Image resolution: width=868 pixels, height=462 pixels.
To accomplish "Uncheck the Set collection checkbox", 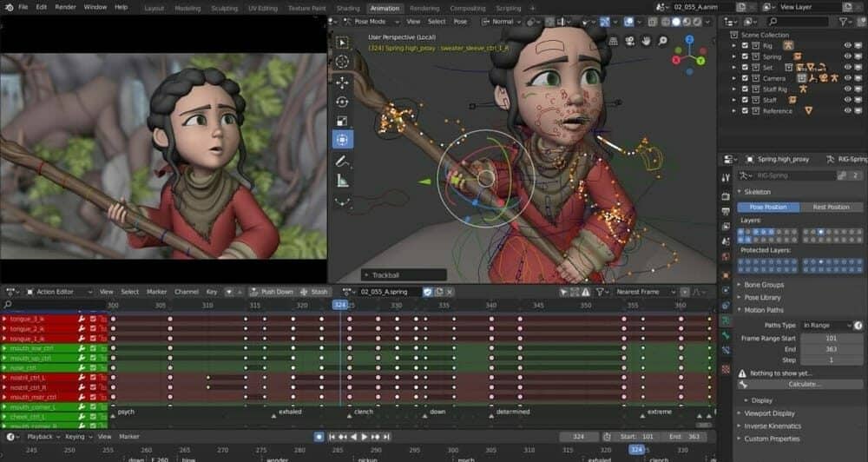I will coord(745,68).
